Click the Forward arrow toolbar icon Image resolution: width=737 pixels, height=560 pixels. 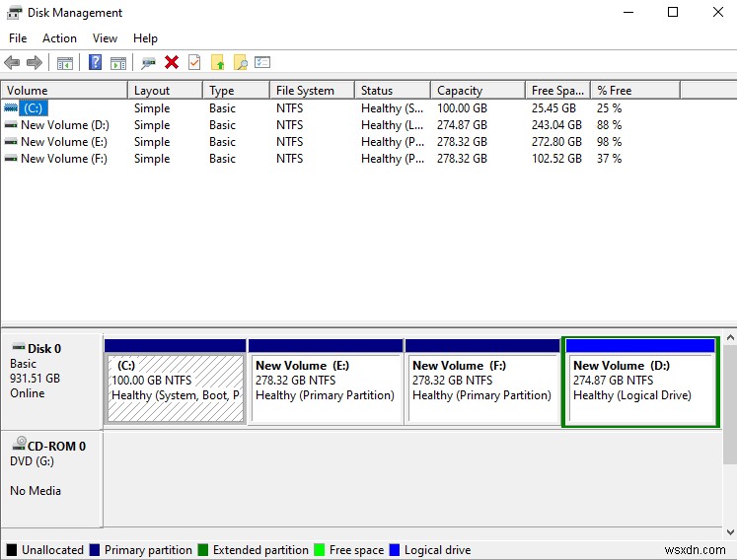35,62
